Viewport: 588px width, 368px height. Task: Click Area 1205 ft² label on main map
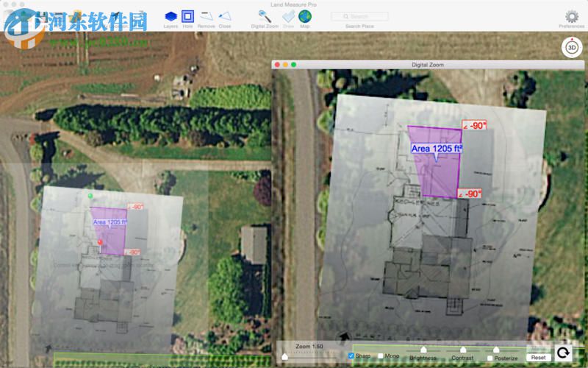pyautogui.click(x=110, y=222)
